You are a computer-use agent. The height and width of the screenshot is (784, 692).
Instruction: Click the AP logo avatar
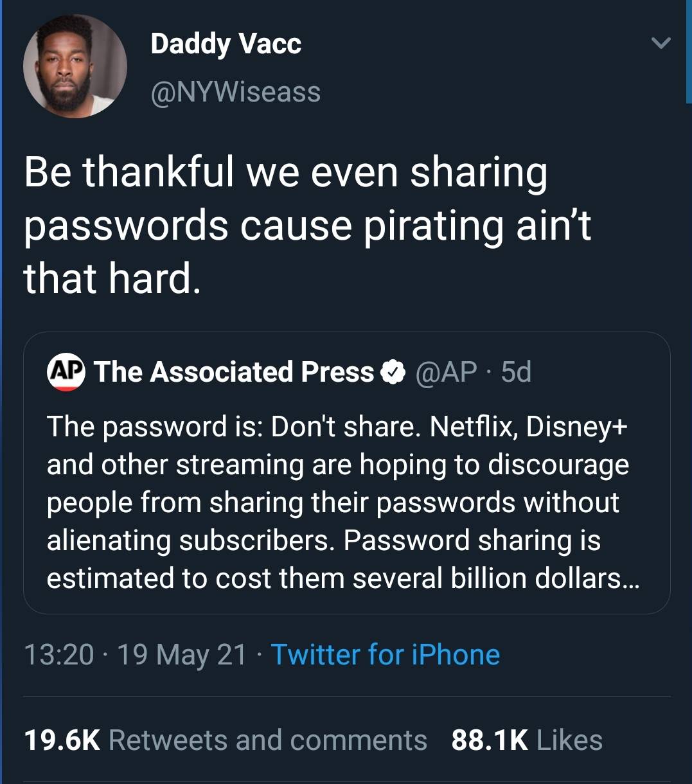tap(65, 371)
